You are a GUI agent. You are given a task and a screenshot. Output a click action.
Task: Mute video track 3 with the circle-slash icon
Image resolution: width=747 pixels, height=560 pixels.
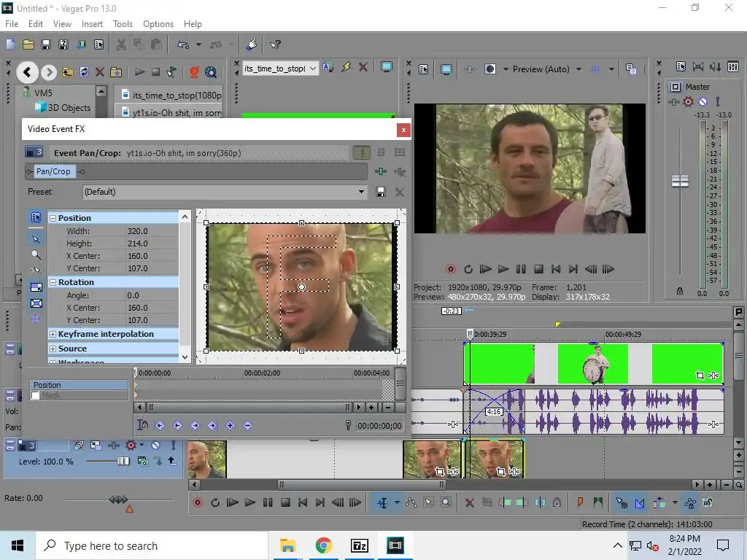tap(156, 446)
